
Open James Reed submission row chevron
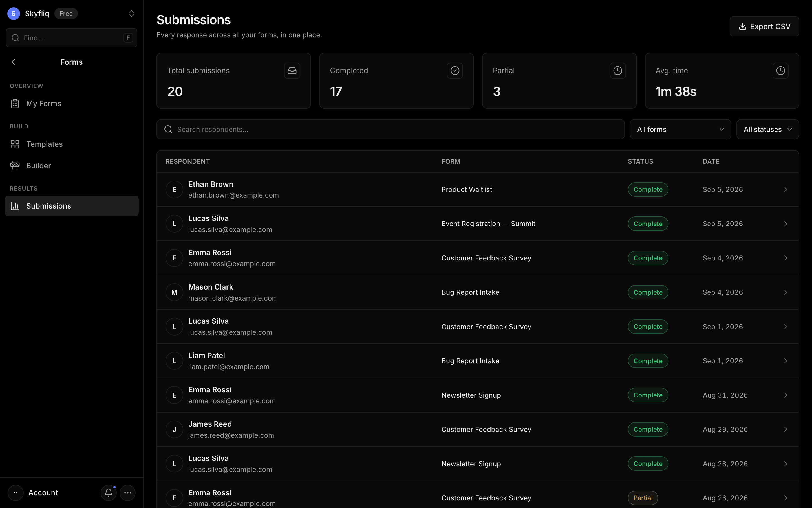coord(785,429)
